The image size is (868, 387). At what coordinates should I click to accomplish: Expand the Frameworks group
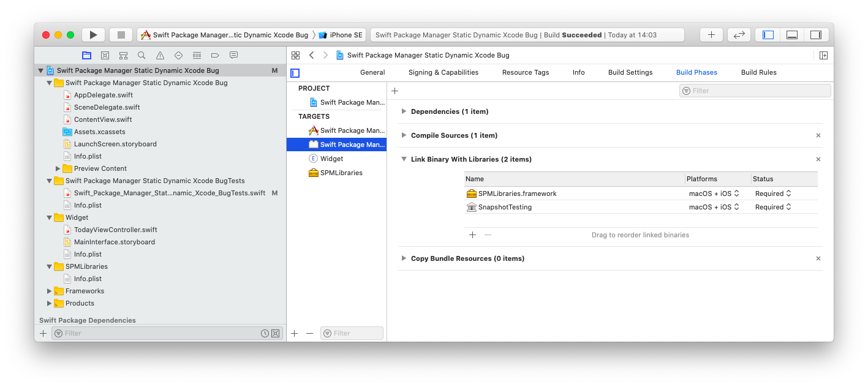coord(50,291)
